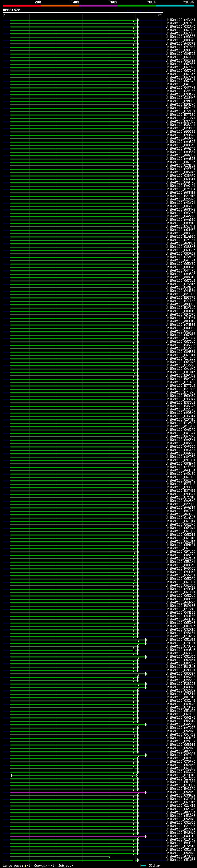197x868 pixels.
Task: Click the UniRef100_A8SE98 label
Action: tap(180, 233)
